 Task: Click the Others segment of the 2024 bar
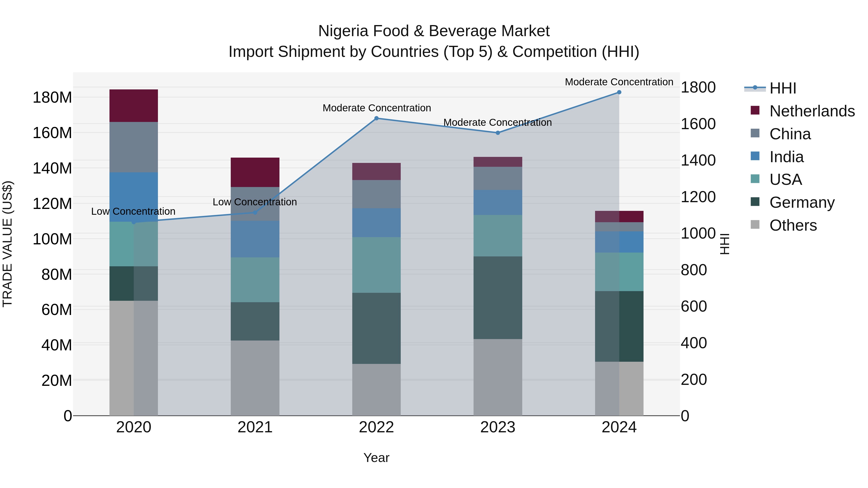pos(619,389)
